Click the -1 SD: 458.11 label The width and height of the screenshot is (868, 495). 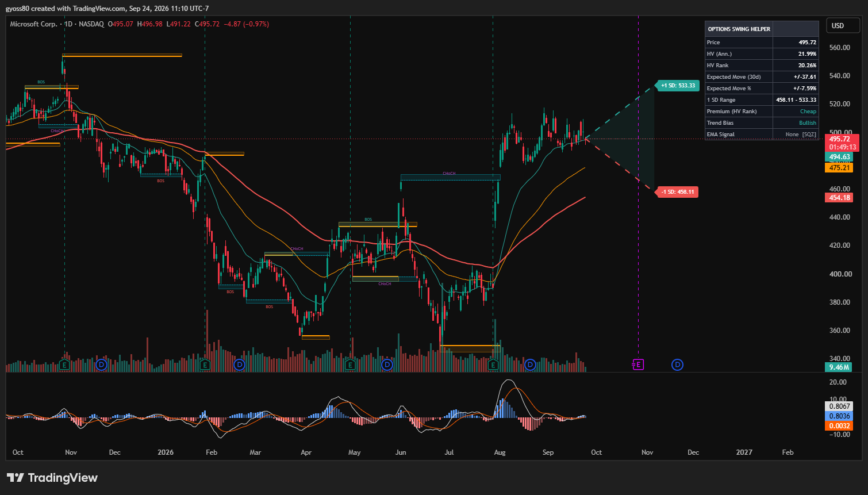(x=677, y=192)
